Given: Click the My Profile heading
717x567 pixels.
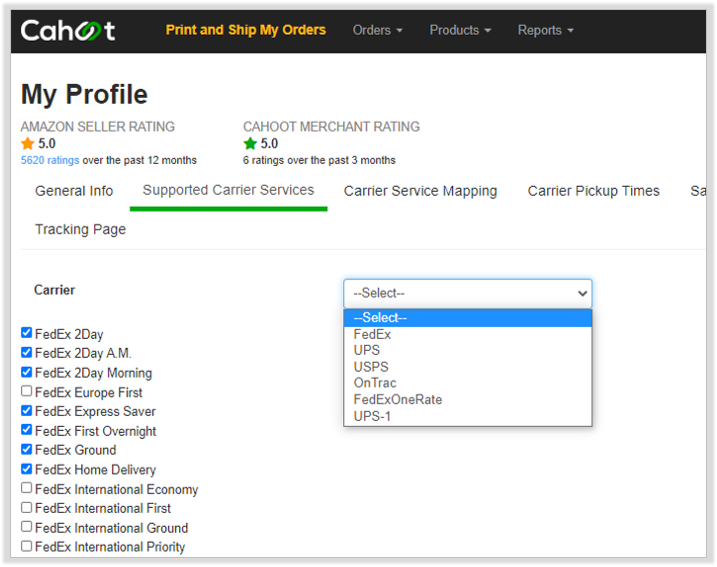Looking at the screenshot, I should (84, 95).
